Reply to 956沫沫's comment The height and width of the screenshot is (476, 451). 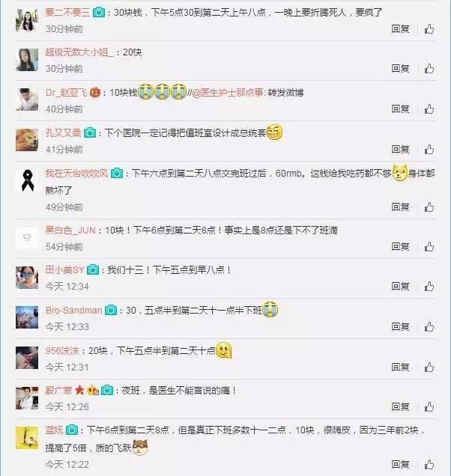point(400,367)
